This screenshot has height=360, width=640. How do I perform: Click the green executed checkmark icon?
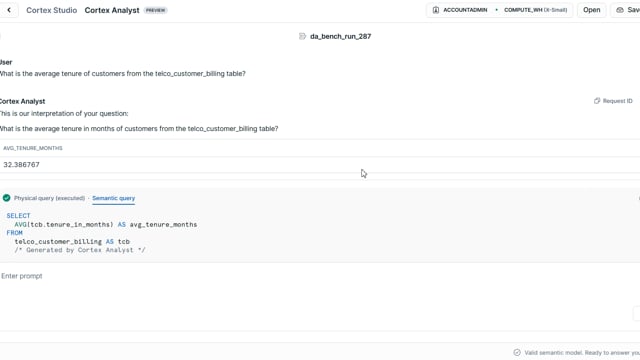(7, 198)
